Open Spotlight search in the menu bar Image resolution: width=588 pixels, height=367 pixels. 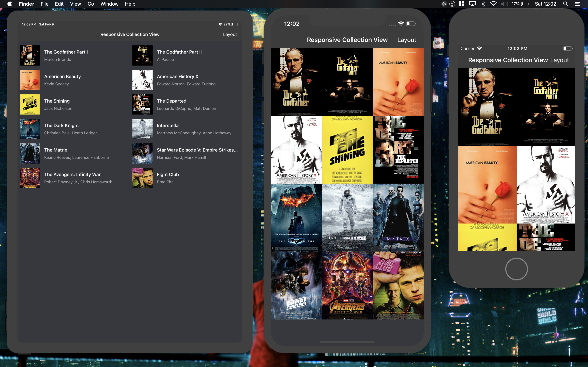click(x=565, y=4)
